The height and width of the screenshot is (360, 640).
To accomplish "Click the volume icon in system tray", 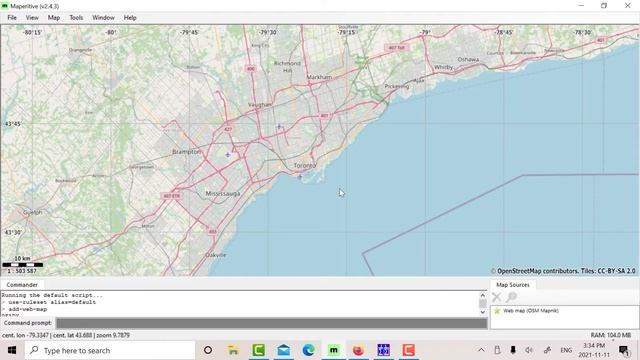I will coord(529,350).
